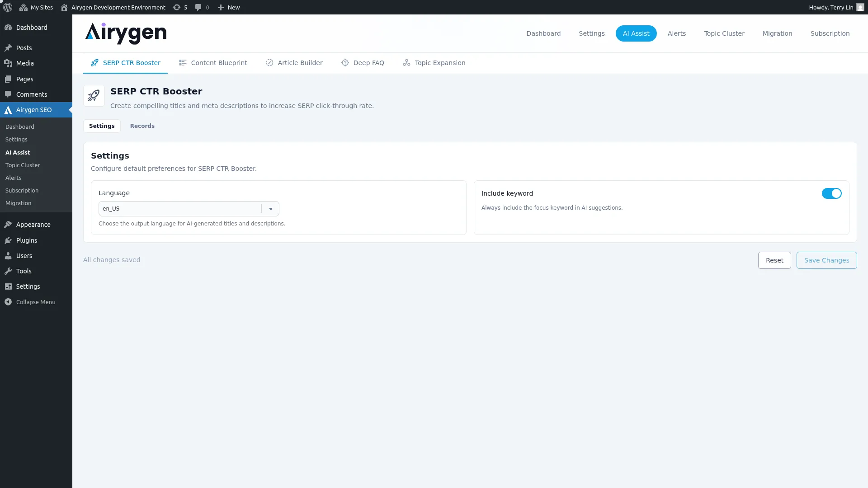Switch to Topic Expansion tab

click(x=434, y=63)
